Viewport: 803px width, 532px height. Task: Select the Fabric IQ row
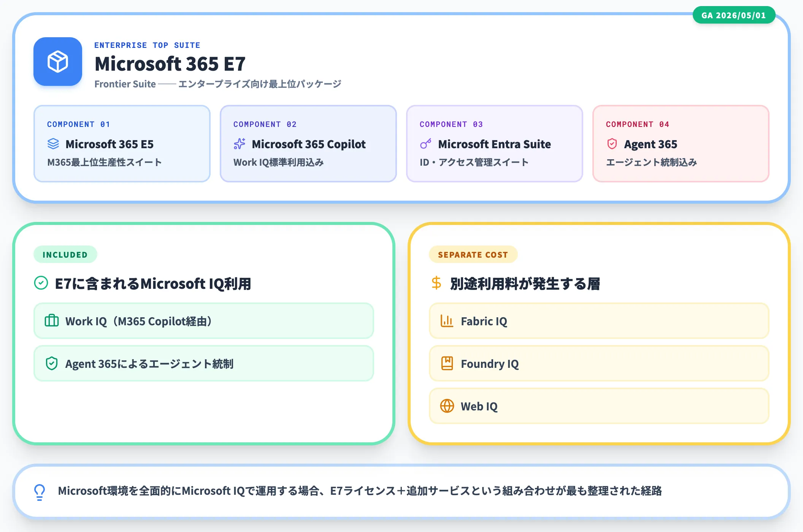599,321
